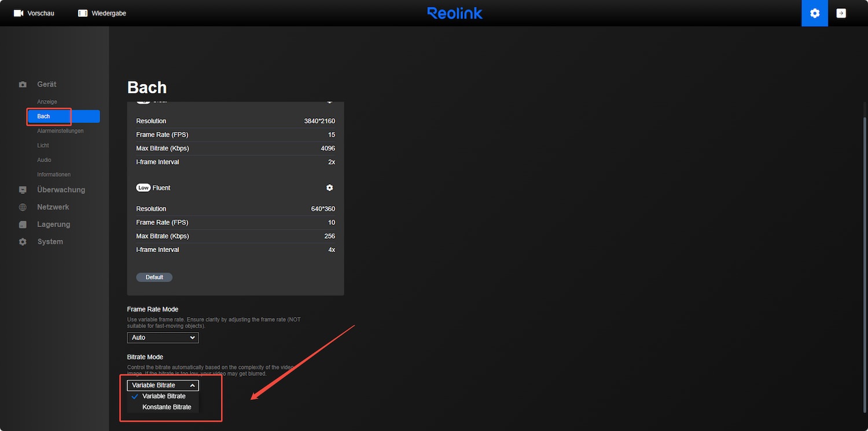This screenshot has width=868, height=431.
Task: Click the Max Bitrate 4096 value
Action: point(328,148)
